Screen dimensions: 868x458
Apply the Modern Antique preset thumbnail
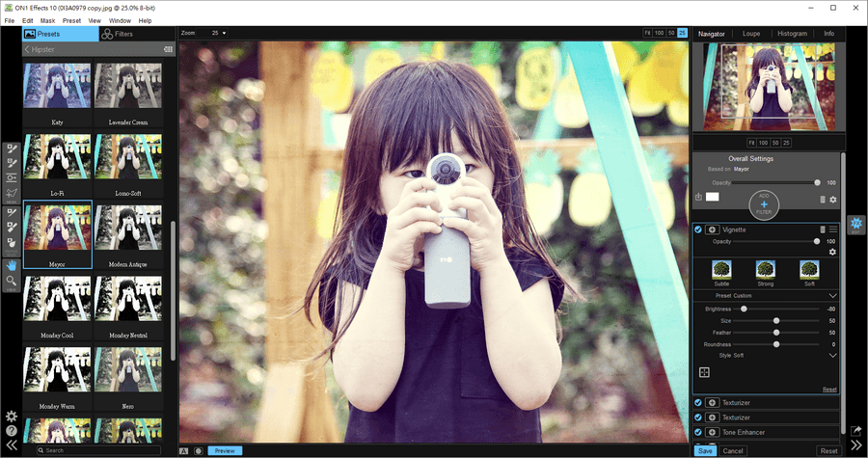tap(128, 228)
